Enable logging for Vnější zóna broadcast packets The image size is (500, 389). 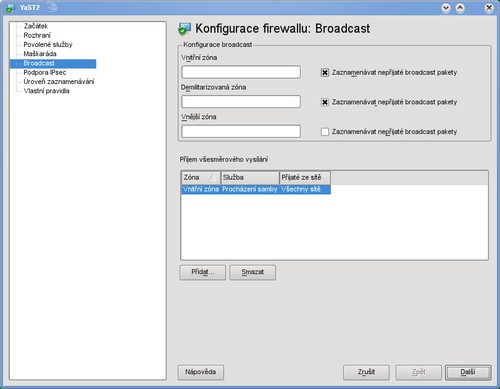pyautogui.click(x=325, y=132)
